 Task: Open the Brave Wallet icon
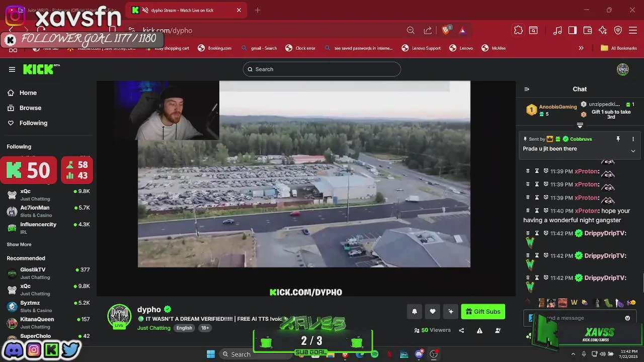588,31
